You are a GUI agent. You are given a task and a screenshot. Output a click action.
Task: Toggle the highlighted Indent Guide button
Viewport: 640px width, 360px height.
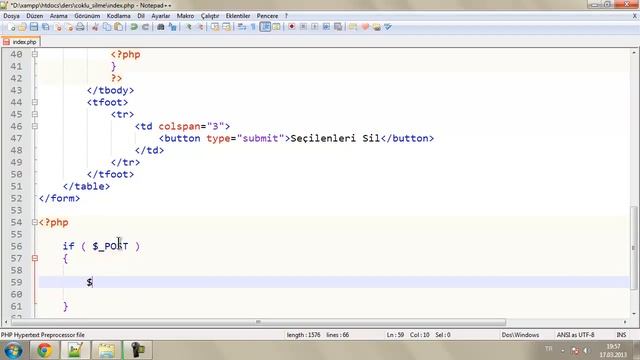click(x=265, y=27)
